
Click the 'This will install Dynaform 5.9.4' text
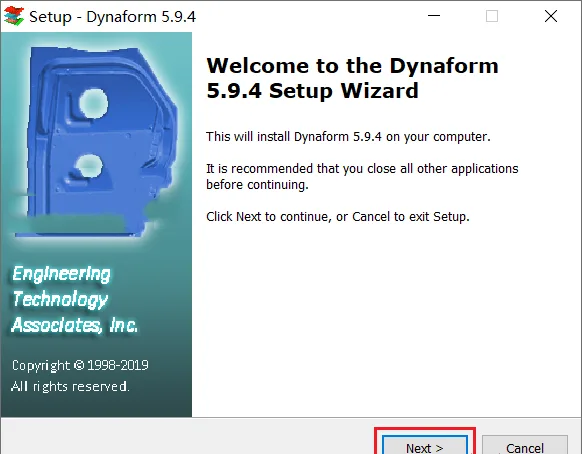[x=348, y=137]
